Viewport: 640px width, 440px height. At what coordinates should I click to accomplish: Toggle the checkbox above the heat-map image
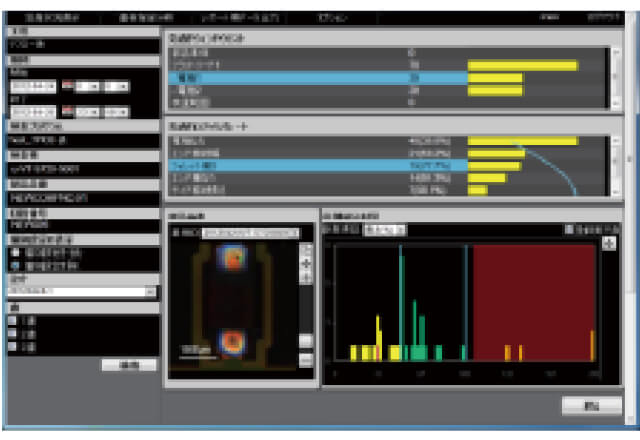point(176,233)
